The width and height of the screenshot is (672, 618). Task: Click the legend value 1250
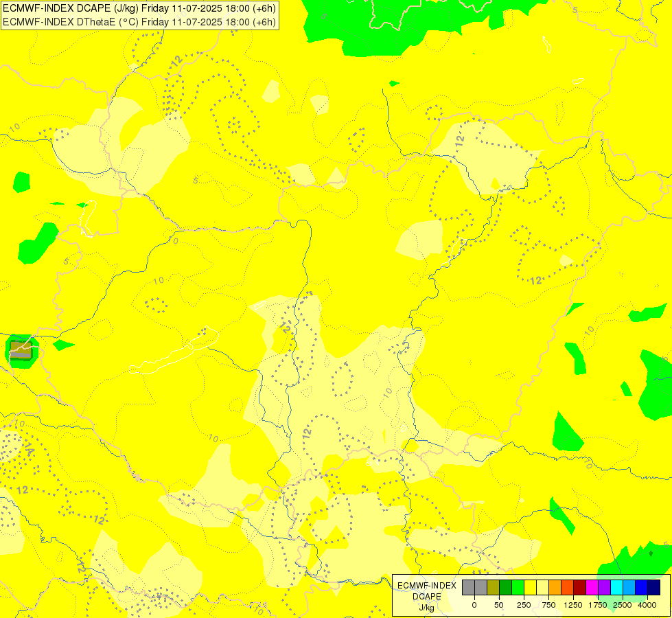tap(573, 605)
